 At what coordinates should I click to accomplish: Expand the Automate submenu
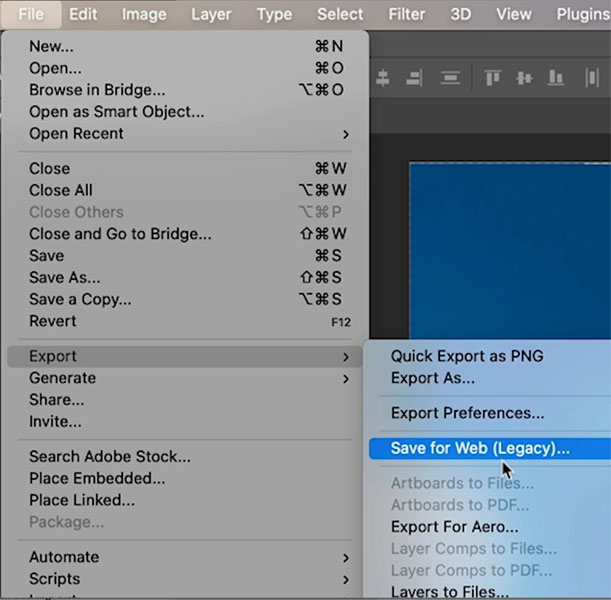[185, 557]
